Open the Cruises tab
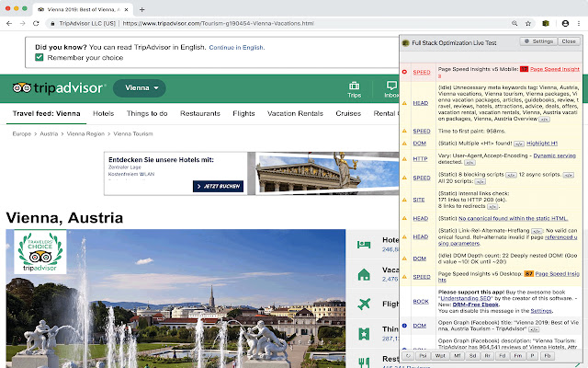The height and width of the screenshot is (368, 588). pos(348,113)
